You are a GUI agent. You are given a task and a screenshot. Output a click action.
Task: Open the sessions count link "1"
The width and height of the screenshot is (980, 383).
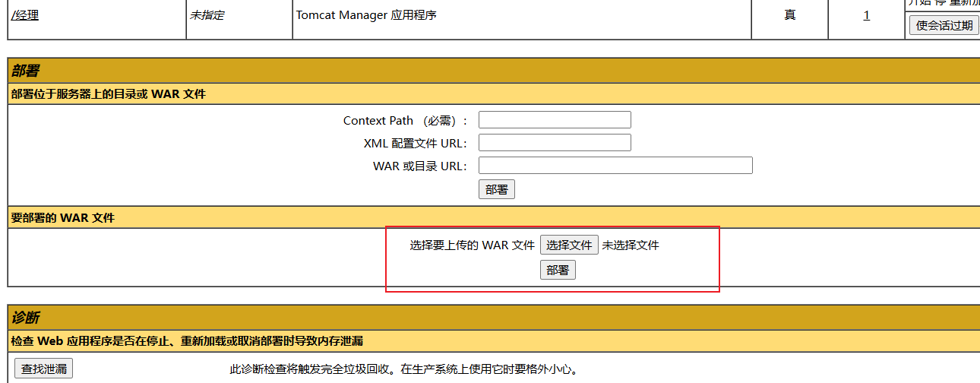(866, 15)
